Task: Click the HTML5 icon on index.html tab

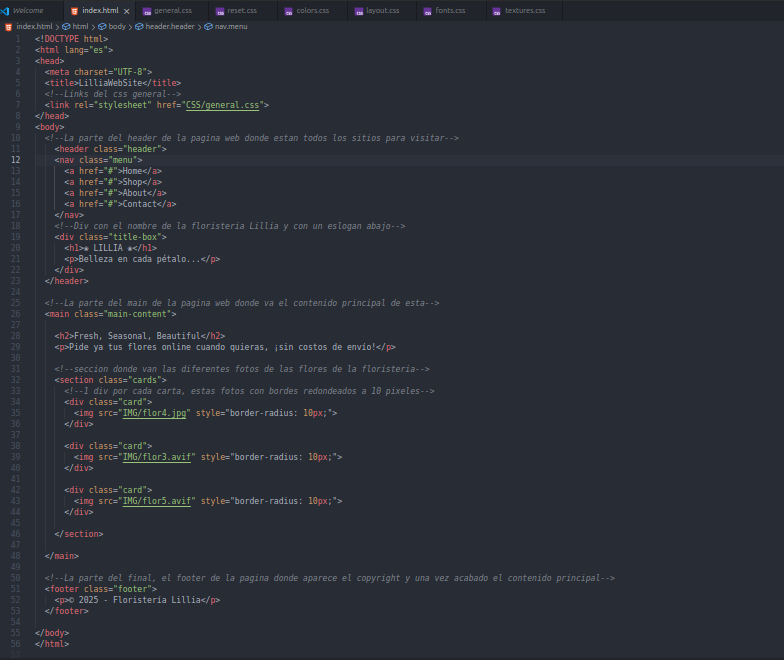Action: point(74,11)
